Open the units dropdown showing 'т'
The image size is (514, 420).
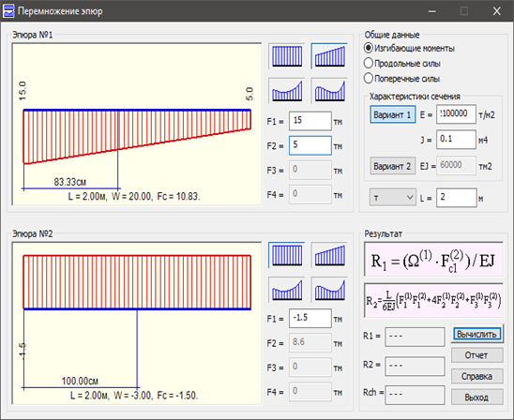393,197
